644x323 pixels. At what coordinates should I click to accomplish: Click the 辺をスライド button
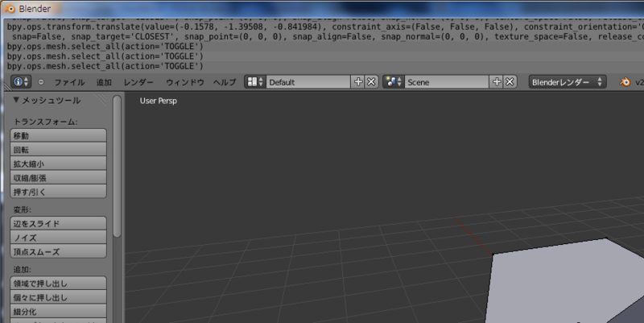click(58, 223)
